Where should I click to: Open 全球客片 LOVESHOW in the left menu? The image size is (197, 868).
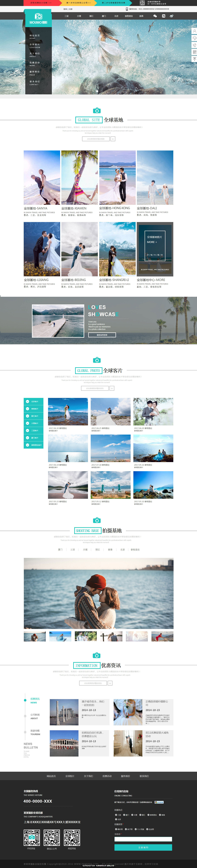point(35,46)
